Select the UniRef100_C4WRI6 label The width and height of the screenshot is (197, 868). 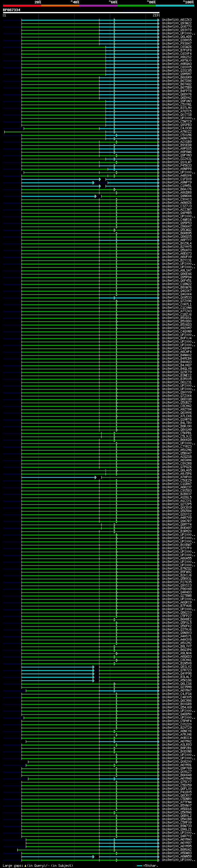[x=177, y=220]
